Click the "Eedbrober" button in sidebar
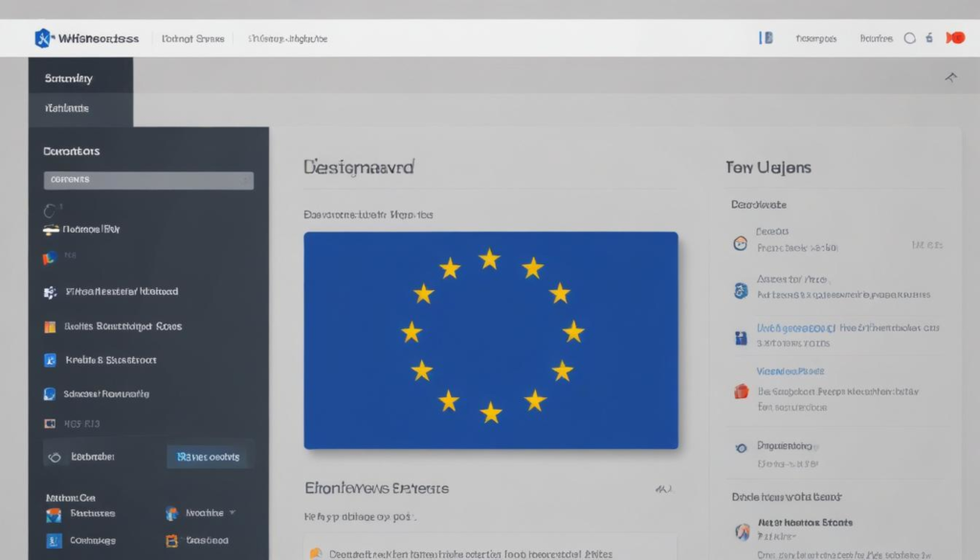The height and width of the screenshot is (560, 980). coord(93,457)
